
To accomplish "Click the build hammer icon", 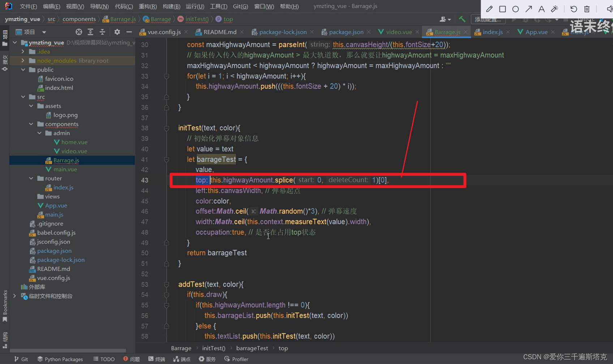I will click(462, 19).
